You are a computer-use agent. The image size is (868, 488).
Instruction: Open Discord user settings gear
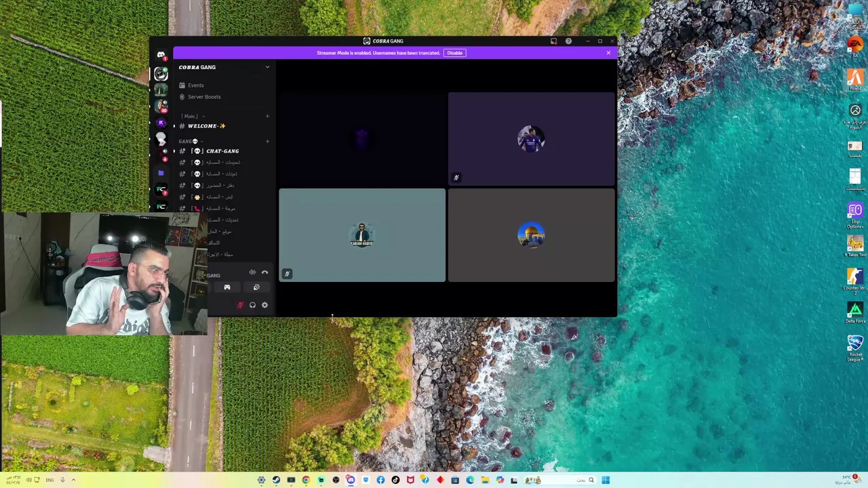click(264, 305)
